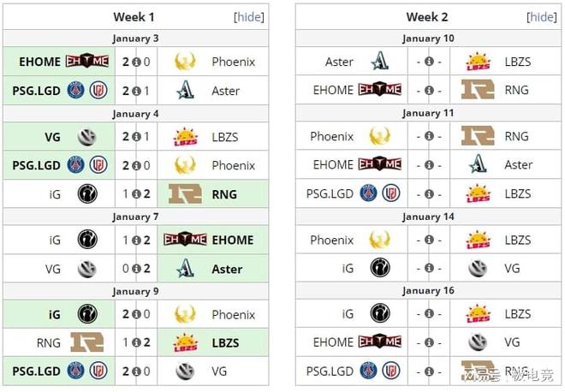Image resolution: width=565 pixels, height=392 pixels.
Task: Click the iG logo in the iG vs EHOME row
Action: click(x=87, y=240)
